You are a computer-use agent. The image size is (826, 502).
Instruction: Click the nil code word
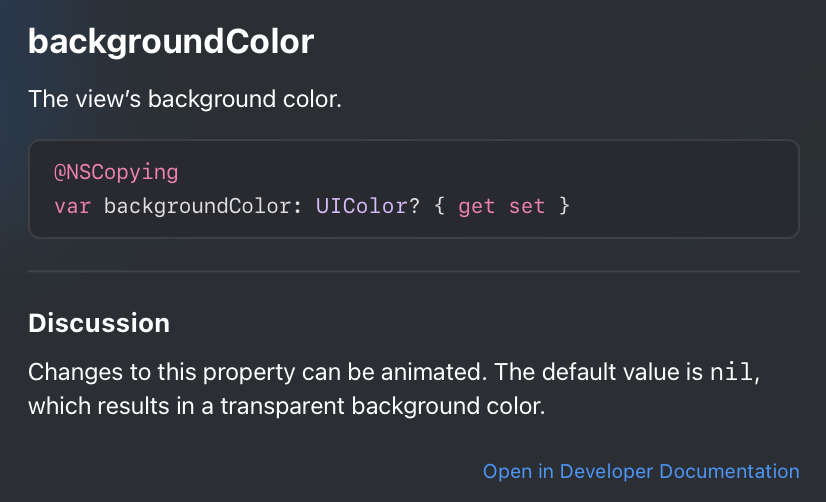pos(731,372)
